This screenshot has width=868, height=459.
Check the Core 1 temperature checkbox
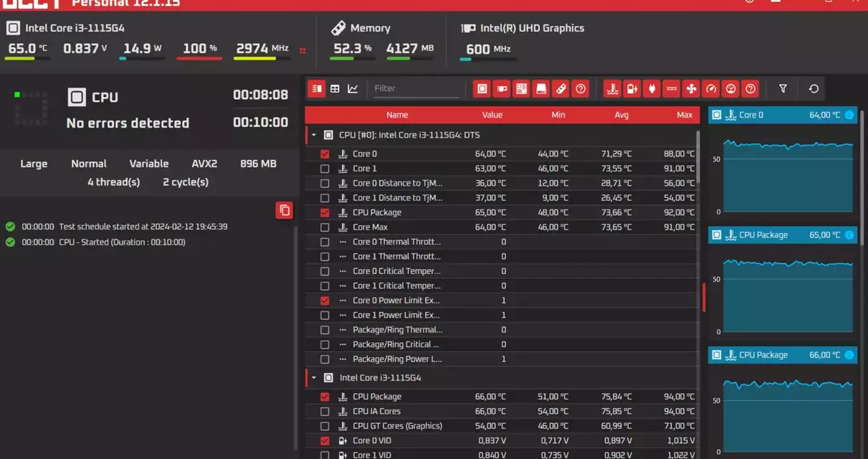325,169
